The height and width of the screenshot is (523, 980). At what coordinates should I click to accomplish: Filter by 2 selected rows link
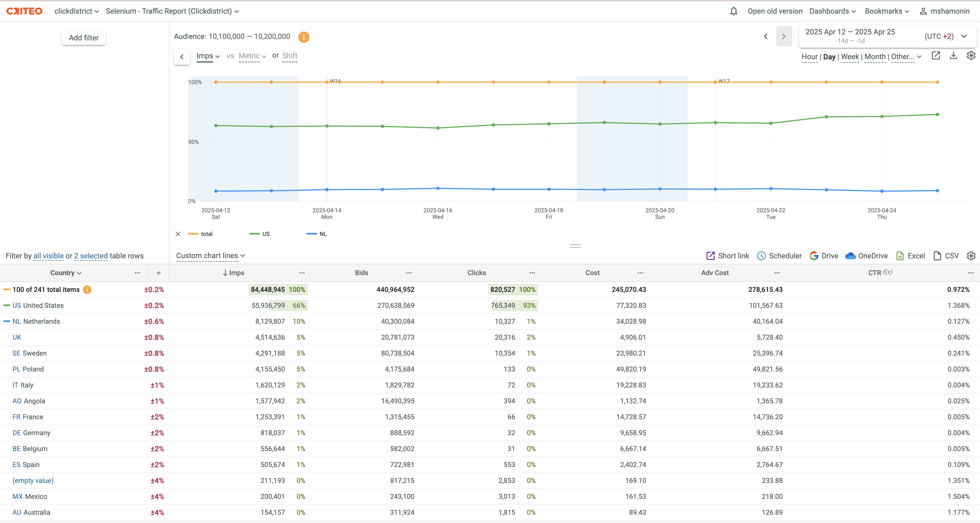pos(91,256)
